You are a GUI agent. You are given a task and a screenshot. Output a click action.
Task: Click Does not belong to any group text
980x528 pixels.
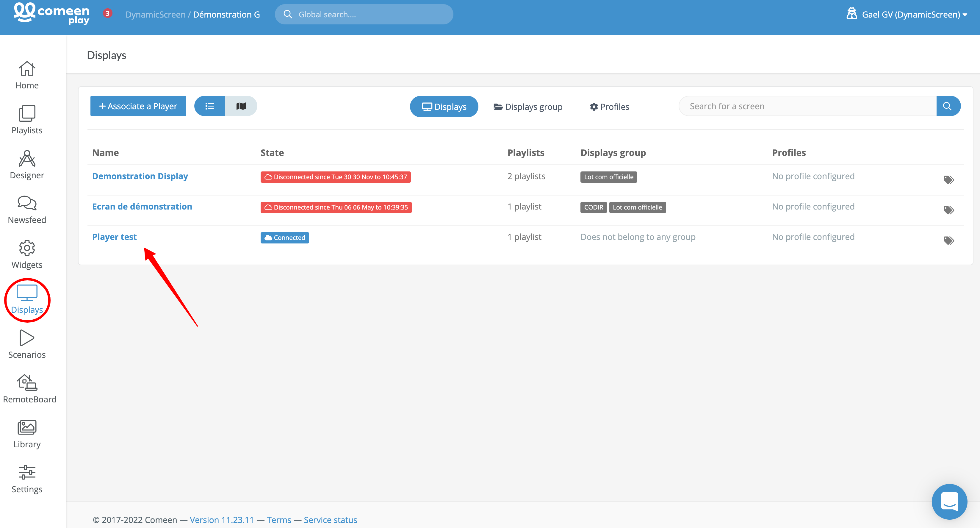point(638,237)
